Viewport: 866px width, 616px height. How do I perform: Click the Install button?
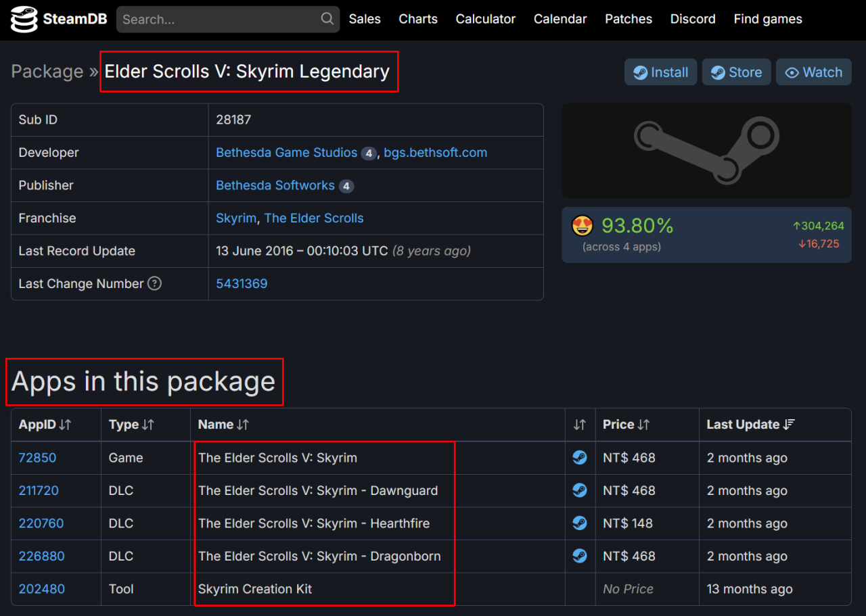[660, 72]
